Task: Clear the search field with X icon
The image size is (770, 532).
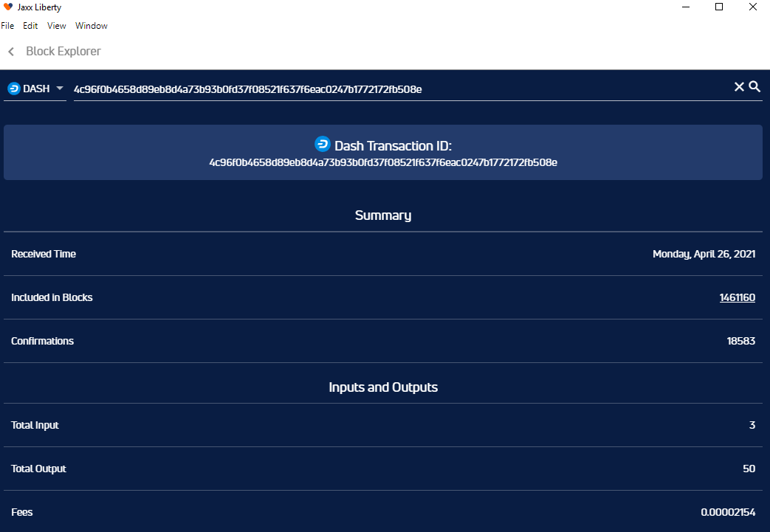Action: (739, 87)
